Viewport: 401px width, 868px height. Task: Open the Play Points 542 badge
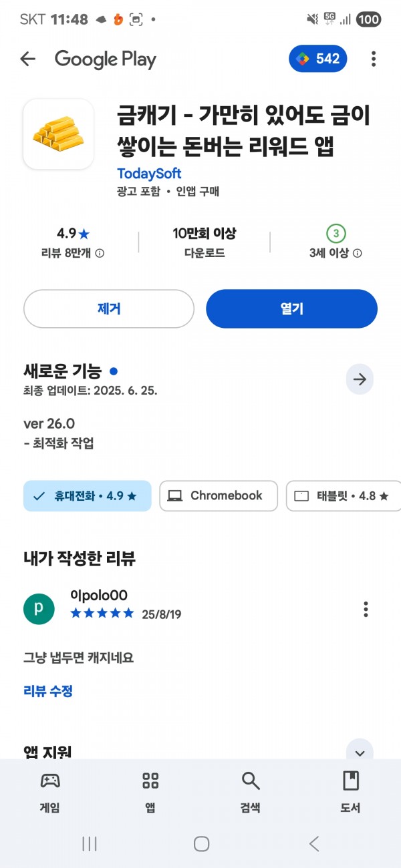[x=318, y=59]
